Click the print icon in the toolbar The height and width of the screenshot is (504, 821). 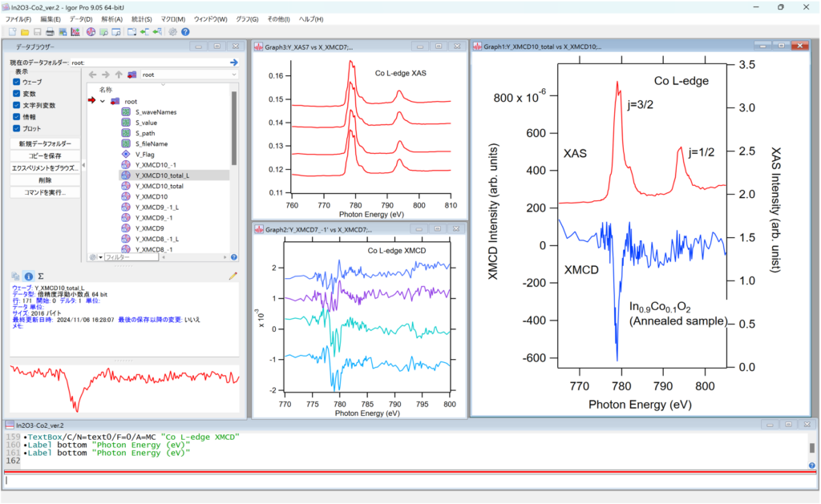(50, 32)
